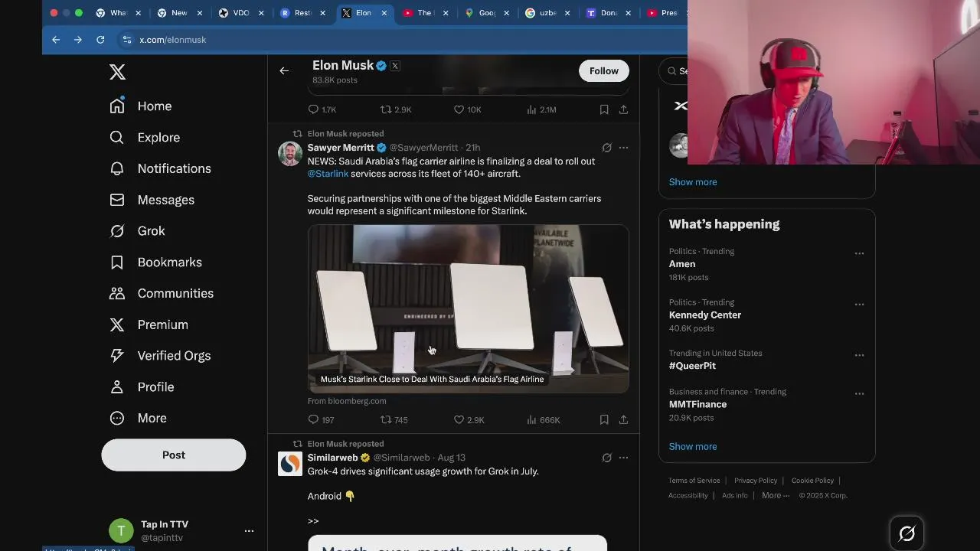
Task: Repost the Starlink post with 745 reposts
Action: point(386,419)
